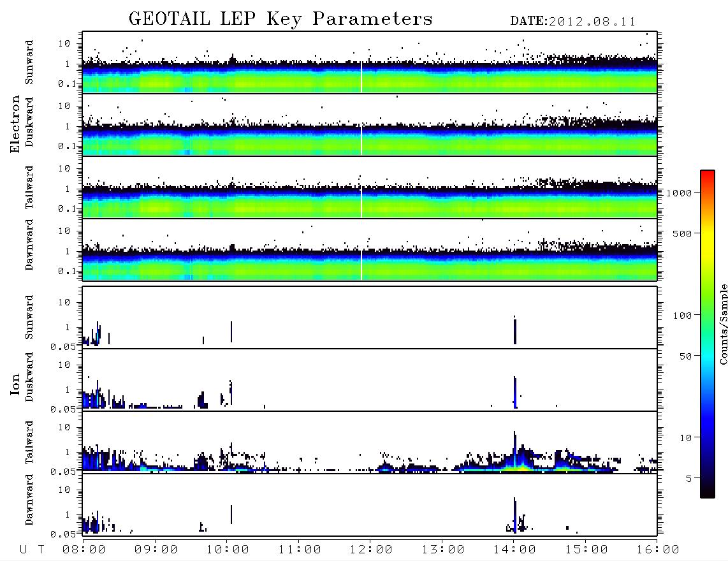Click the vertical 'Electron' group label

[x=15, y=124]
